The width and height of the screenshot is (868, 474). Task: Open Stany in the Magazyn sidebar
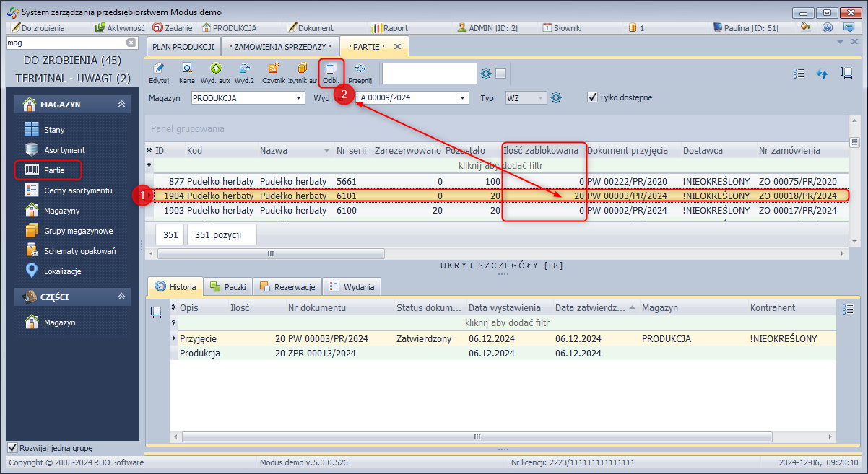pos(54,130)
